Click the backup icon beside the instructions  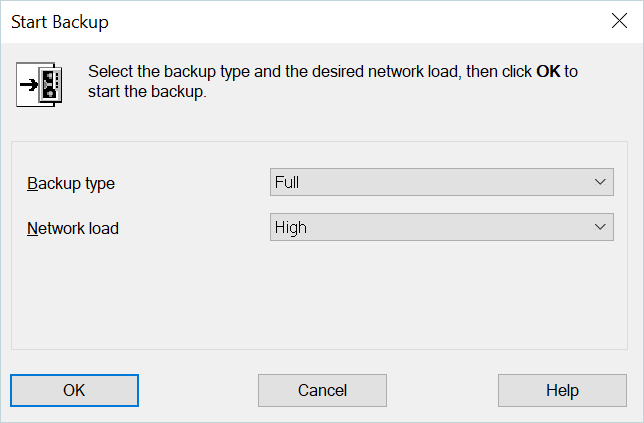pos(40,83)
